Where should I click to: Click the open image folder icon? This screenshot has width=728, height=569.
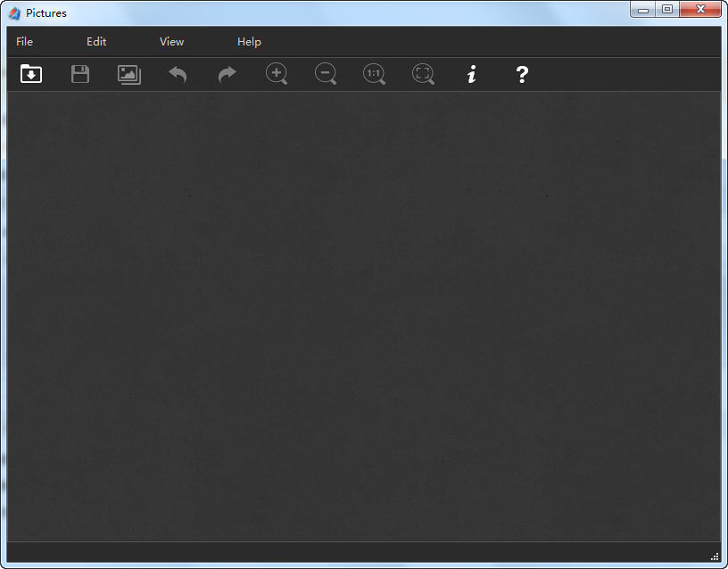point(31,74)
